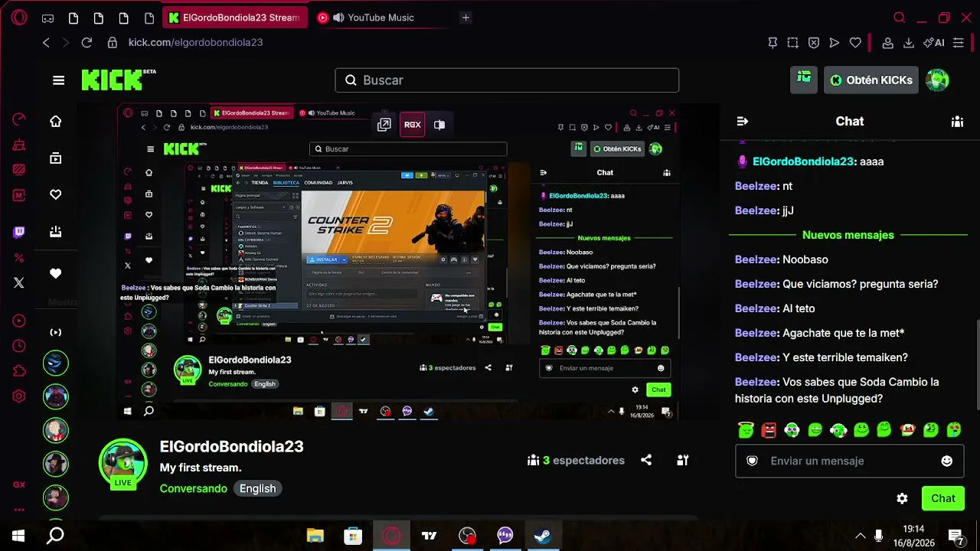
Task: Click the Obtén KICKs button
Action: coord(871,80)
